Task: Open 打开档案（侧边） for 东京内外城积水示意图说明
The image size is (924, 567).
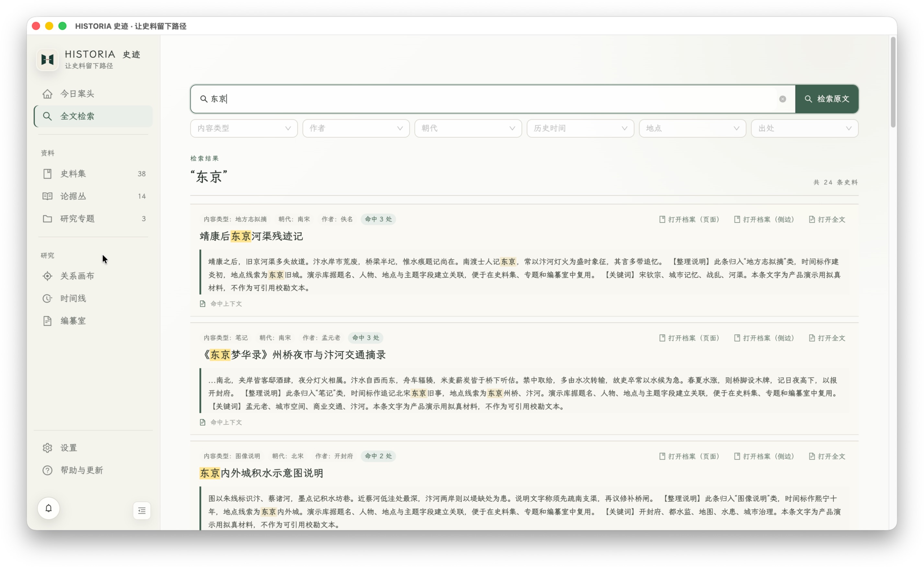Action: (x=764, y=457)
